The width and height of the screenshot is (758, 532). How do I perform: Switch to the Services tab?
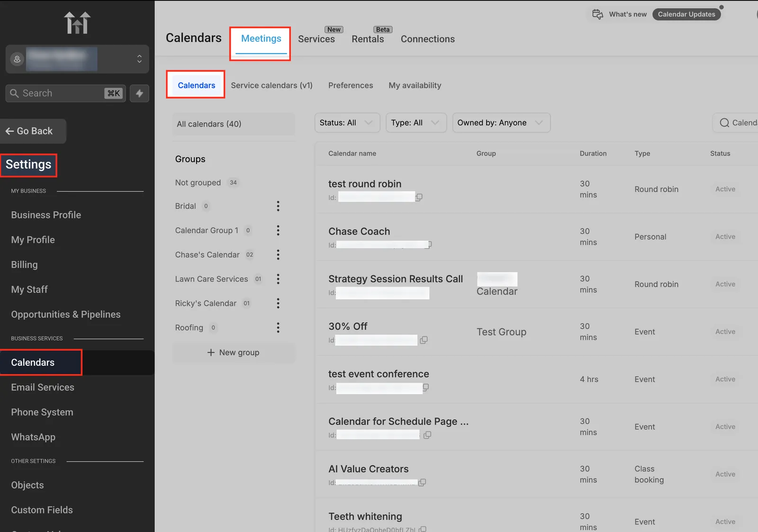(316, 39)
